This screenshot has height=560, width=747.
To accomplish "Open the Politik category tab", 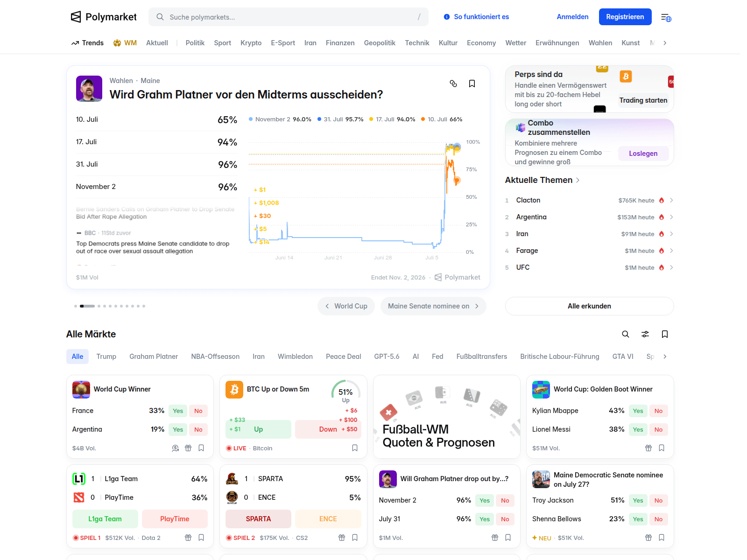I will click(195, 43).
